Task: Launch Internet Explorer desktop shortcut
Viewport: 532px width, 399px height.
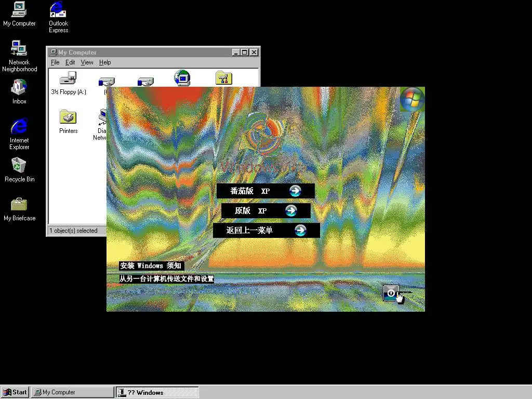Action: (x=19, y=134)
